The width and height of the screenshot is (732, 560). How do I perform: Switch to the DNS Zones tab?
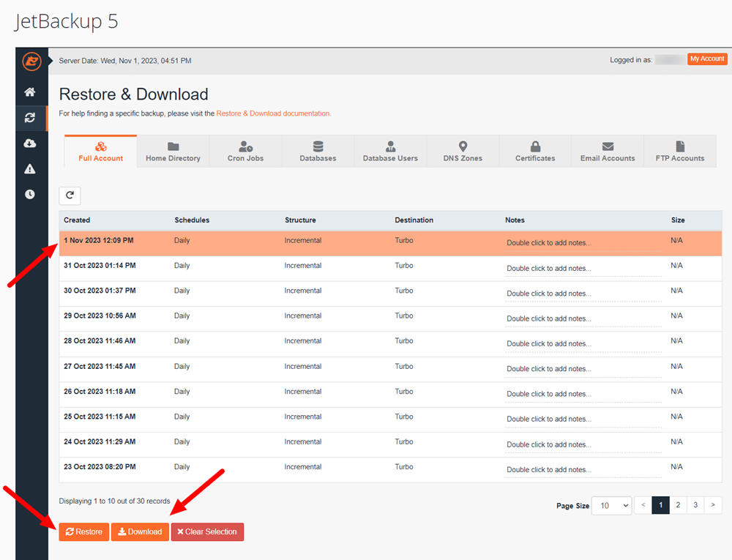[x=463, y=152]
